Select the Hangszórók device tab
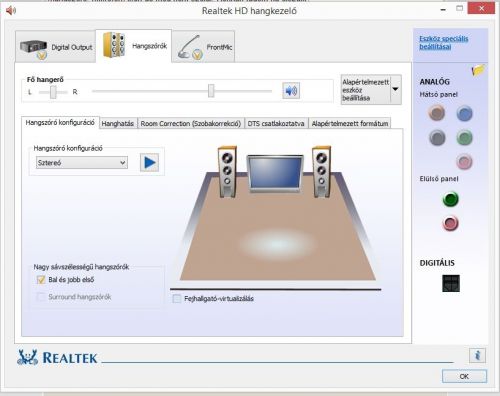This screenshot has width=500, height=396. pos(134,46)
